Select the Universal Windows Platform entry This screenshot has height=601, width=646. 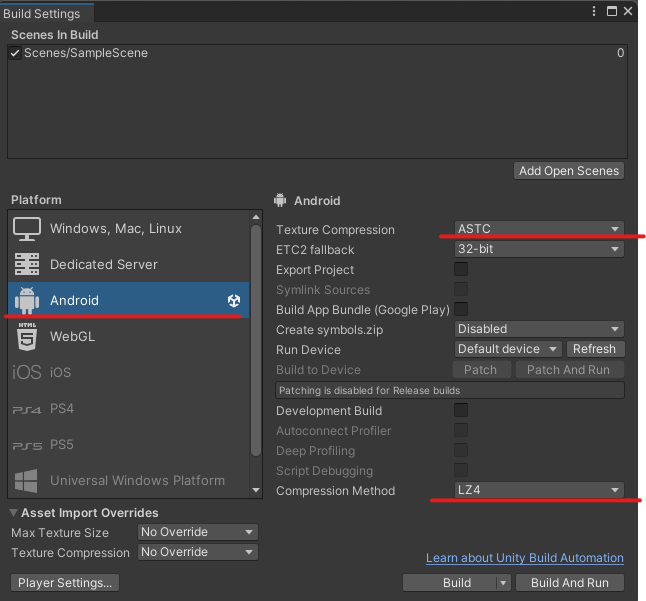[x=129, y=480]
